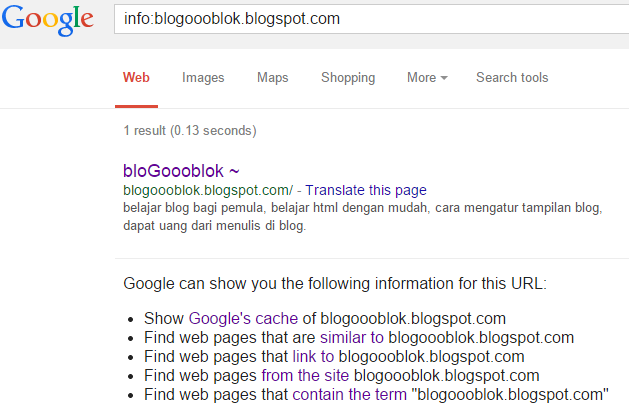
Task: Open Search tools options
Action: (512, 78)
